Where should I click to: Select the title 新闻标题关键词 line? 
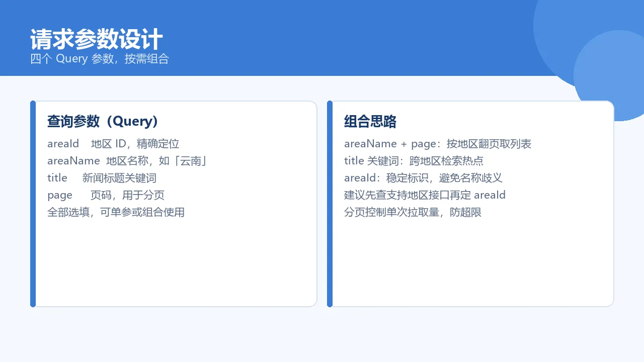point(102,178)
